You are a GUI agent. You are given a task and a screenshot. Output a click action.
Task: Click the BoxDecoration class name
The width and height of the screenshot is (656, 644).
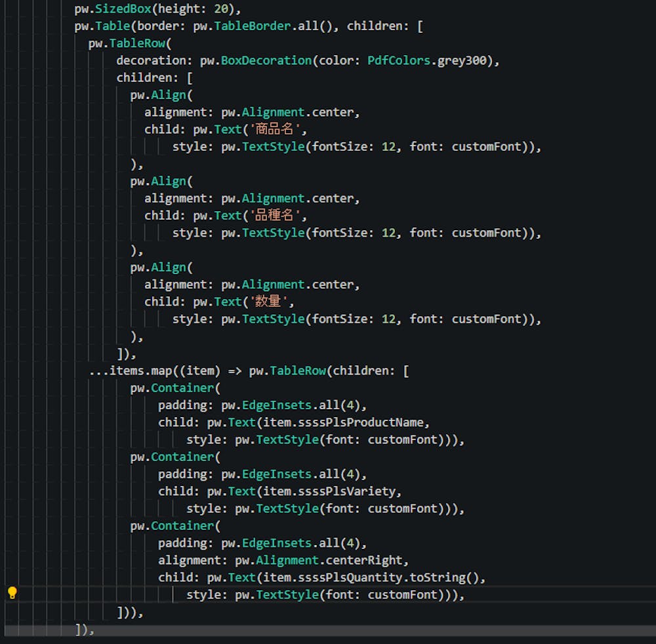click(266, 60)
